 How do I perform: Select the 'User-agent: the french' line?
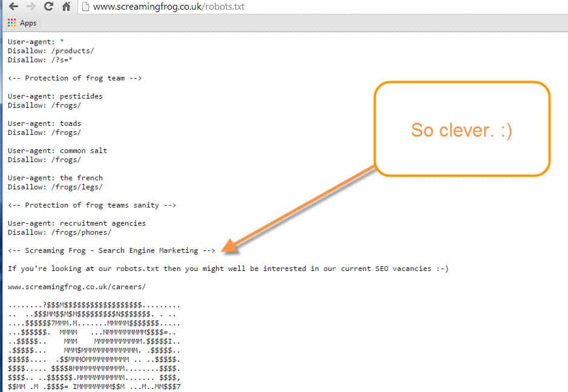point(55,178)
